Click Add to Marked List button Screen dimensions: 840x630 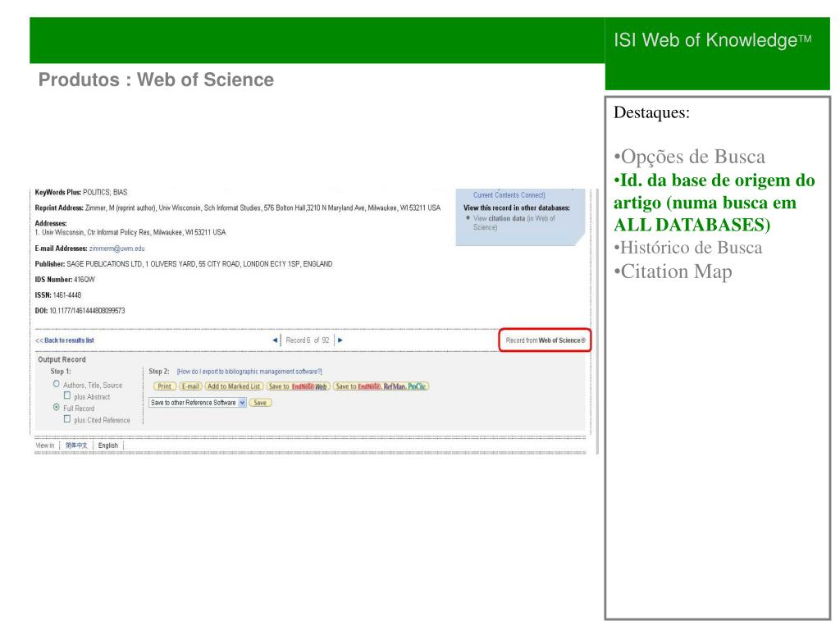click(x=234, y=386)
